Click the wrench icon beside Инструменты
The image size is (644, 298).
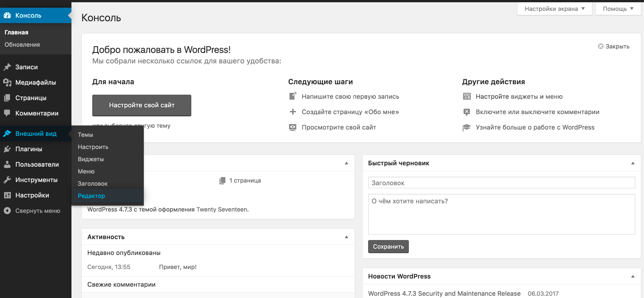pyautogui.click(x=7, y=180)
